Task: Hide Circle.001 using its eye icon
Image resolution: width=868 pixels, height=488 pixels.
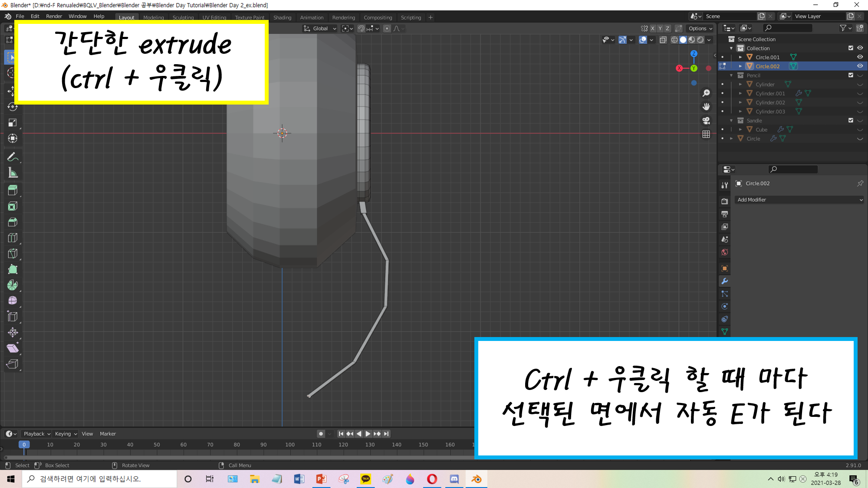Action: pos(860,57)
